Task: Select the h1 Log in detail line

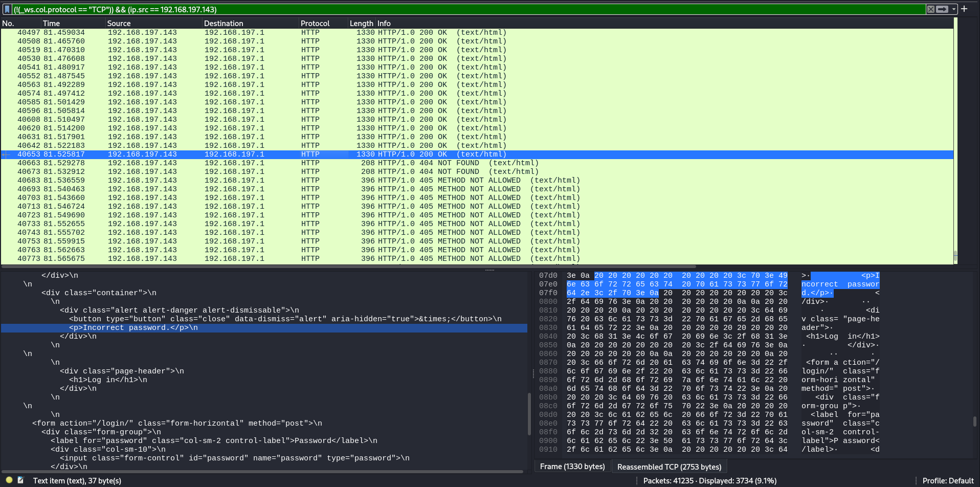Action: (264, 380)
